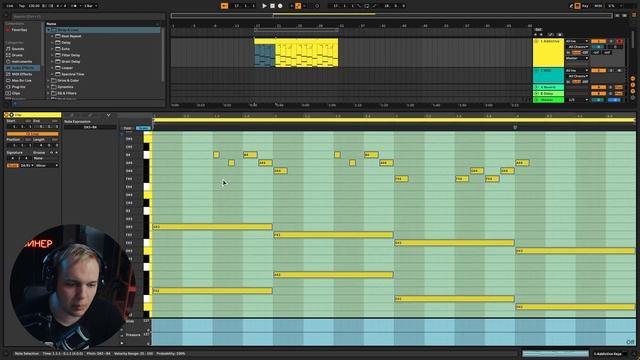The image size is (640, 360).
Task: Open Favorites in browser collections
Action: [x=19, y=30]
